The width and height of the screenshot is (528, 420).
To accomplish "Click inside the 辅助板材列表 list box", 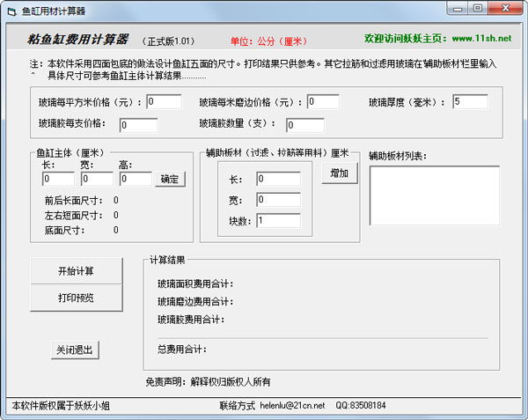I will pos(434,195).
